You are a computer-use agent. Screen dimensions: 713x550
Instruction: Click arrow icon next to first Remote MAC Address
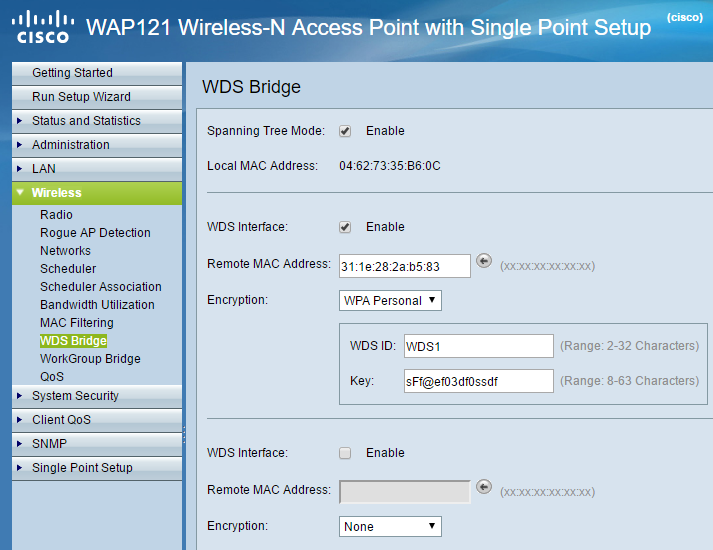click(484, 261)
